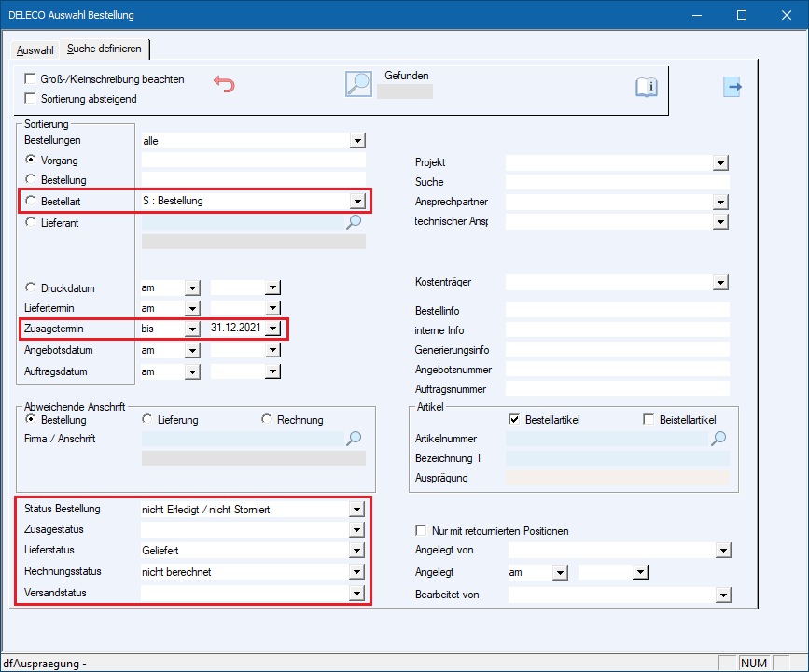This screenshot has height=672, width=809.
Task: Select the Bestellart sorting radio button
Action: tap(31, 201)
